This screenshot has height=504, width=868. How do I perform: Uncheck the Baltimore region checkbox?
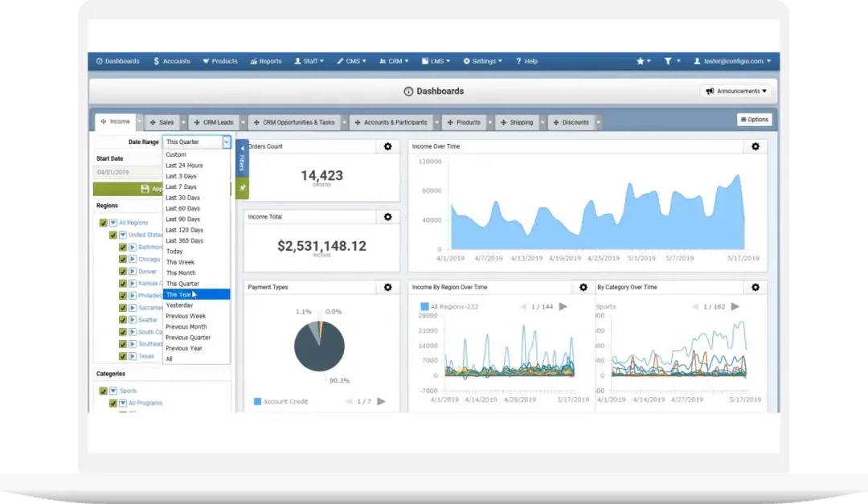123,247
